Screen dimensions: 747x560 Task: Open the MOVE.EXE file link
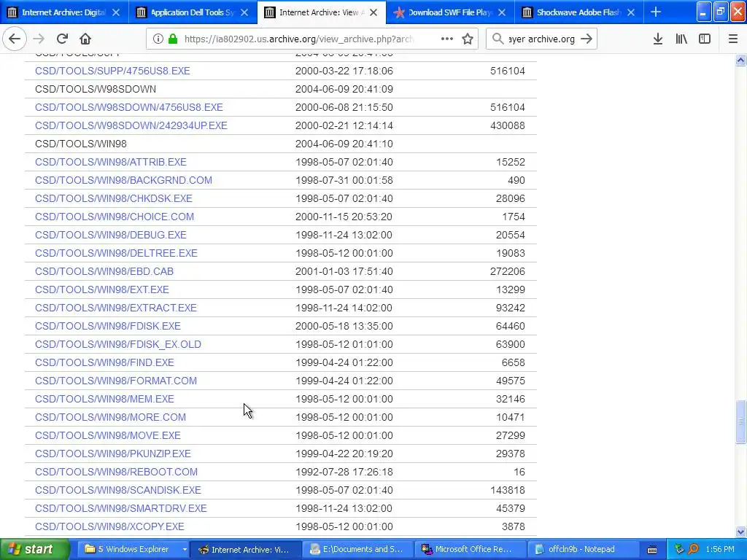coord(108,435)
